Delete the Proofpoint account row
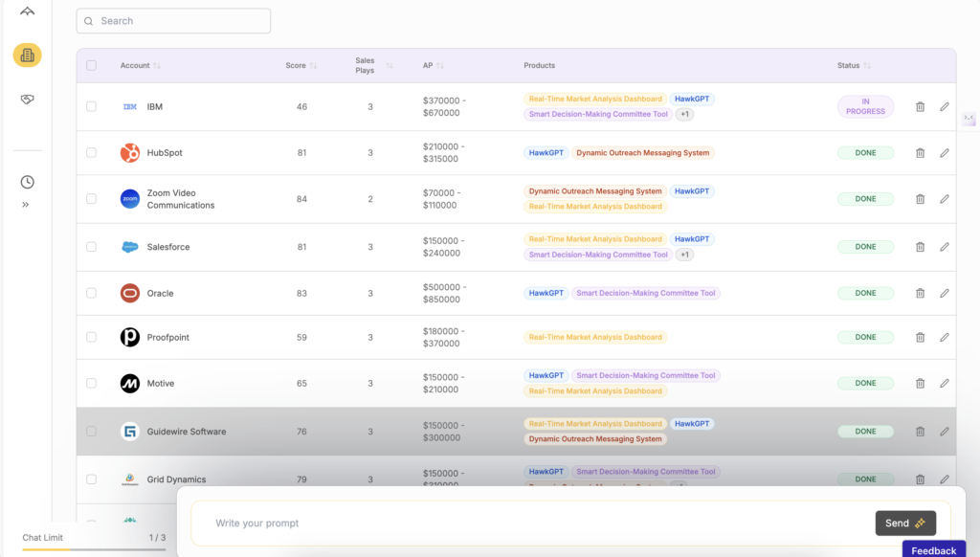980x557 pixels. click(920, 337)
